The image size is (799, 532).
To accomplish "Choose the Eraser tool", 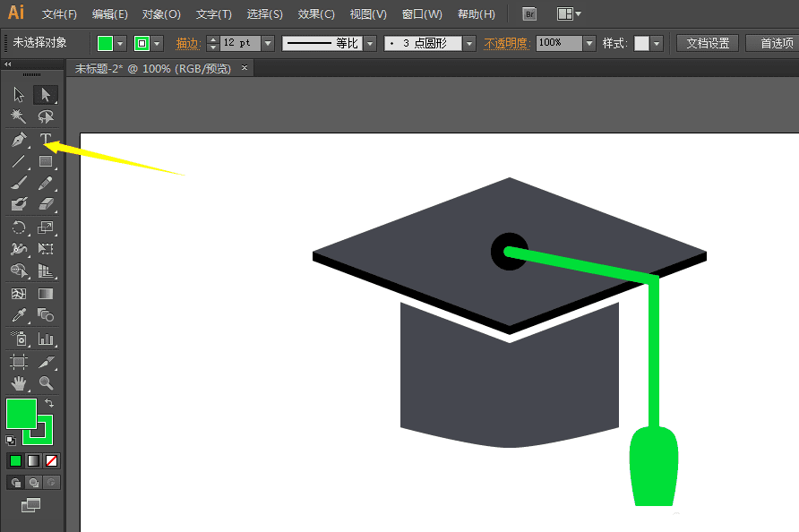I will pyautogui.click(x=46, y=205).
